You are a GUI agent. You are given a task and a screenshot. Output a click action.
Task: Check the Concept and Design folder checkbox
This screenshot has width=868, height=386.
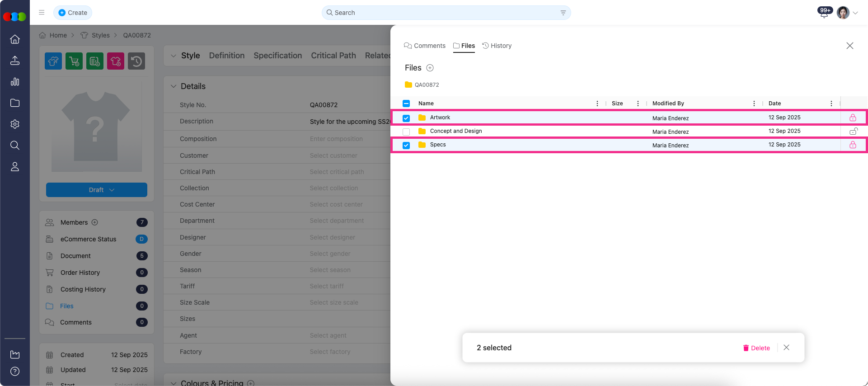(406, 132)
